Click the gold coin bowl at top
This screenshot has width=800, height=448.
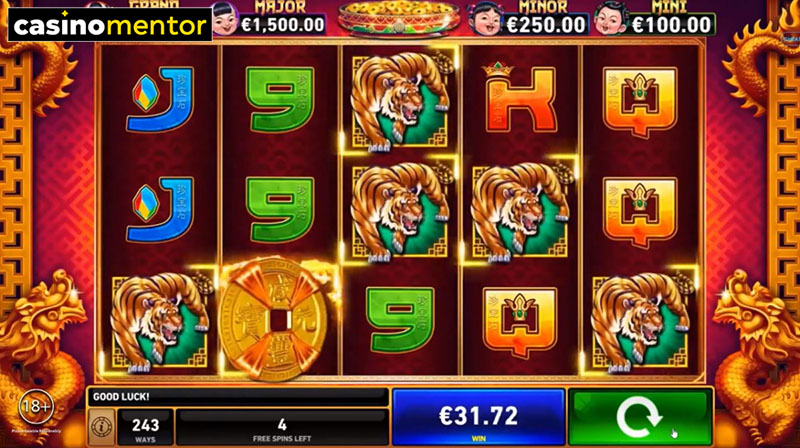point(398,17)
